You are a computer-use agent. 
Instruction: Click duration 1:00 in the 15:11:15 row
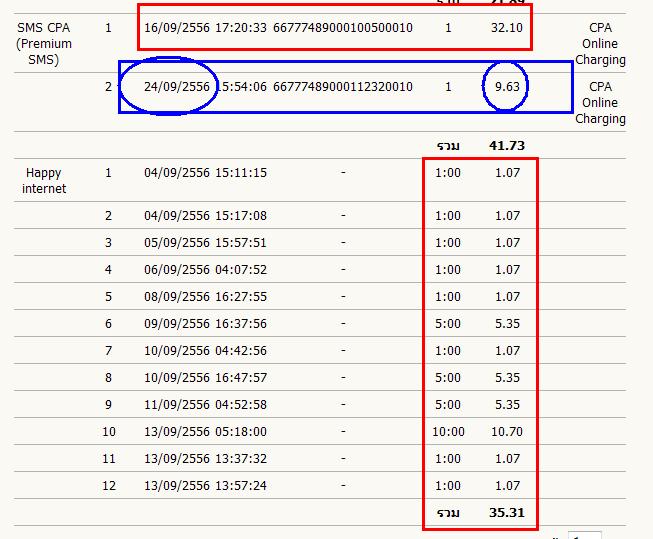coord(448,172)
